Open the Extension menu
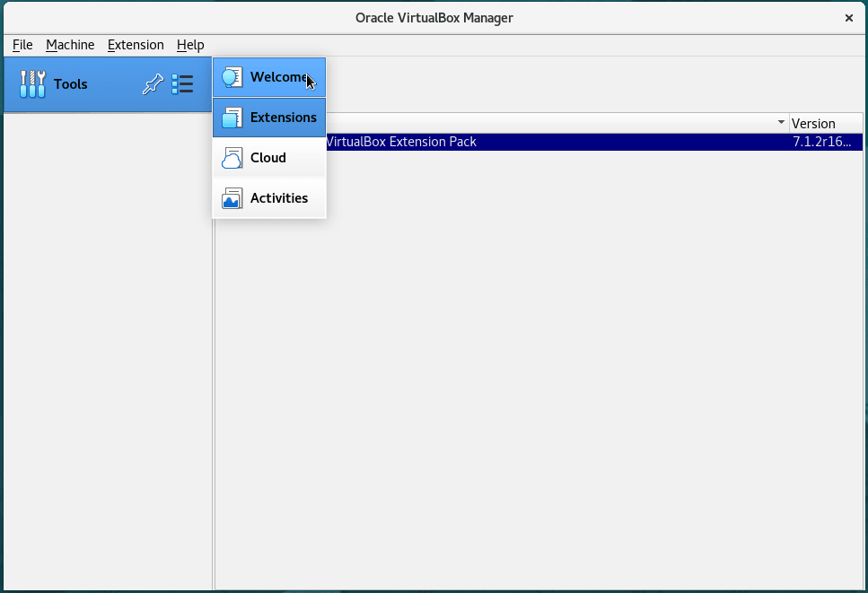 point(136,45)
